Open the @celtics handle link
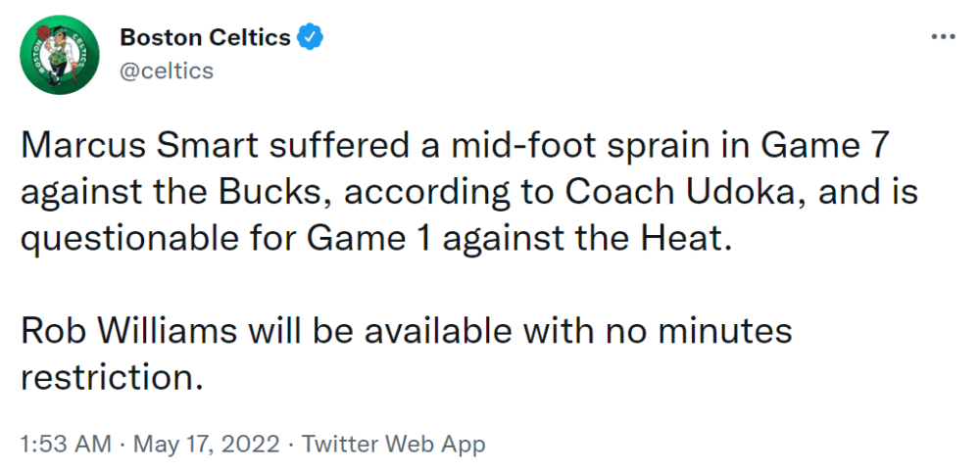This screenshot has height=471, width=980. tap(167, 71)
